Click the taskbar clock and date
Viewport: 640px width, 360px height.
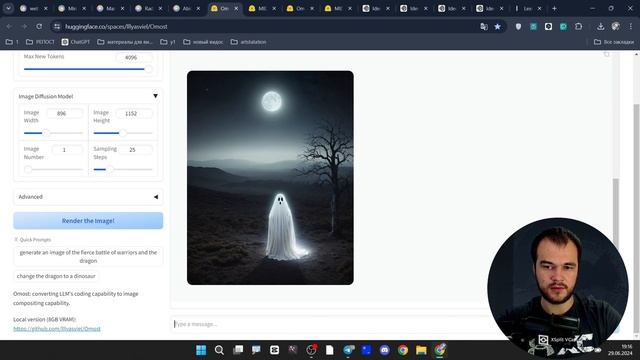click(620, 350)
